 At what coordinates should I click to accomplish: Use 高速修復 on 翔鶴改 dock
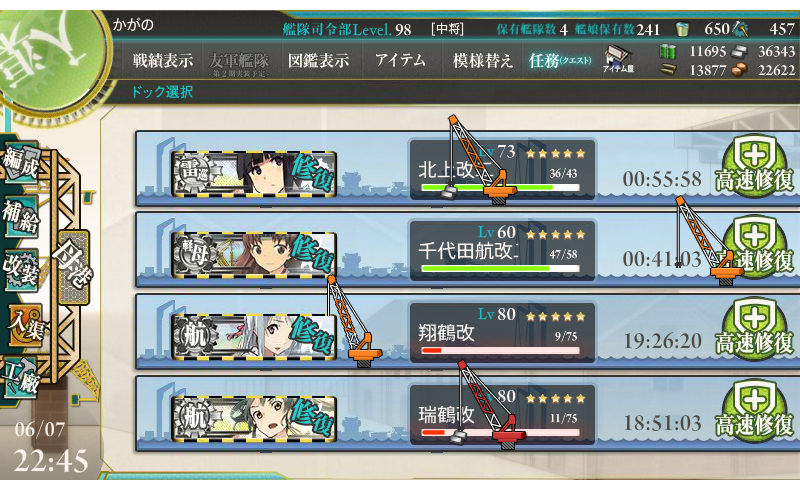click(755, 330)
